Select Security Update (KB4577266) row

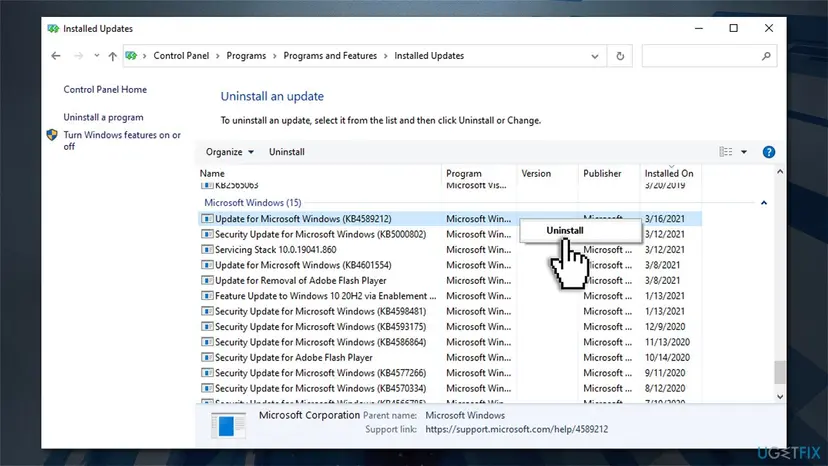pyautogui.click(x=450, y=373)
